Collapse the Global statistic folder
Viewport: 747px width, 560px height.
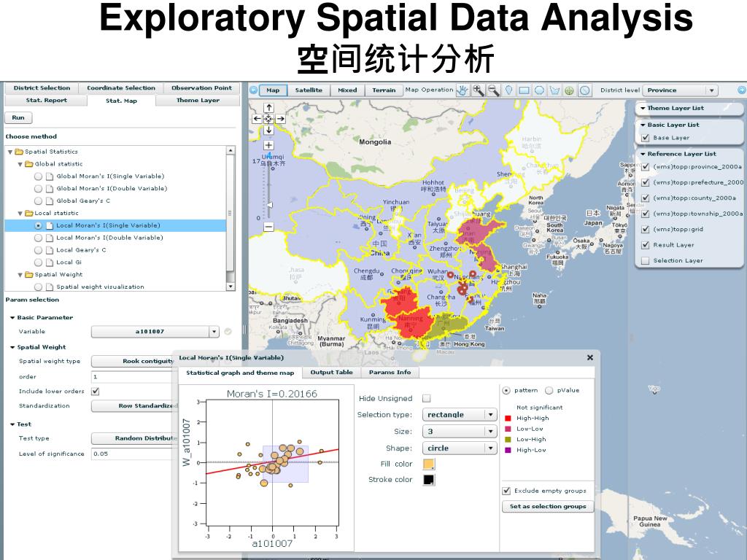point(20,164)
